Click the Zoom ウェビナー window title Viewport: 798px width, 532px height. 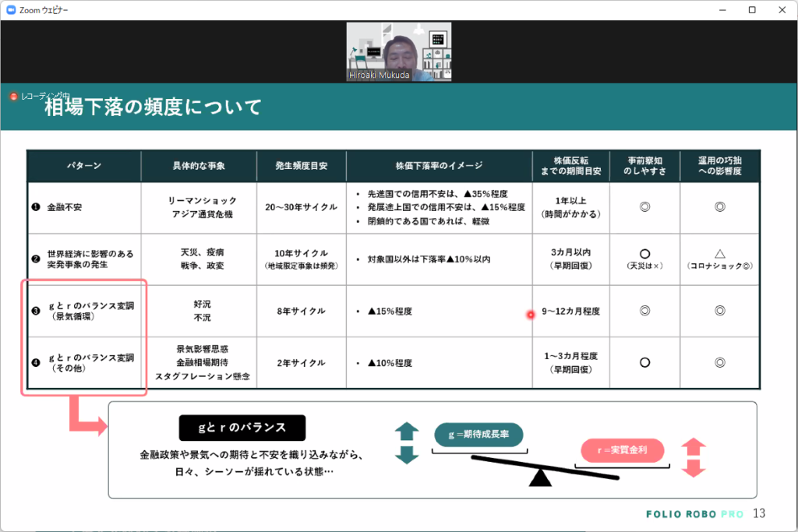coord(42,10)
